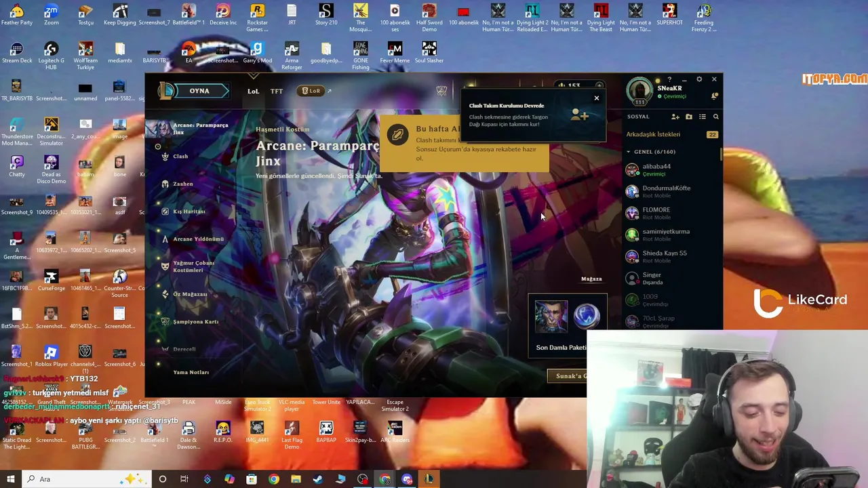Open Logitech G HUB desktop shortcut
The height and width of the screenshot is (488, 868).
51,56
